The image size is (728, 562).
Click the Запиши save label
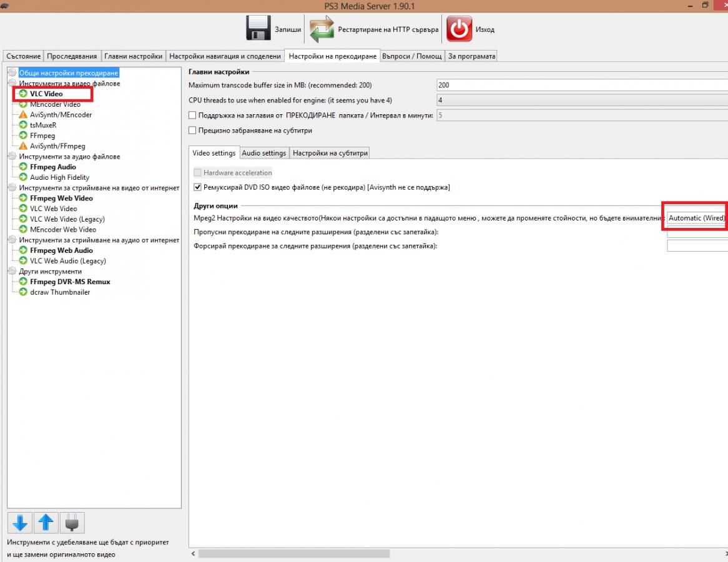[x=288, y=29]
